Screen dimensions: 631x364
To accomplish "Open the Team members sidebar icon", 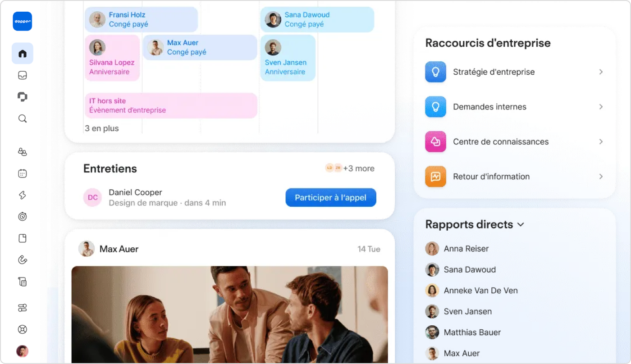I will point(22,152).
